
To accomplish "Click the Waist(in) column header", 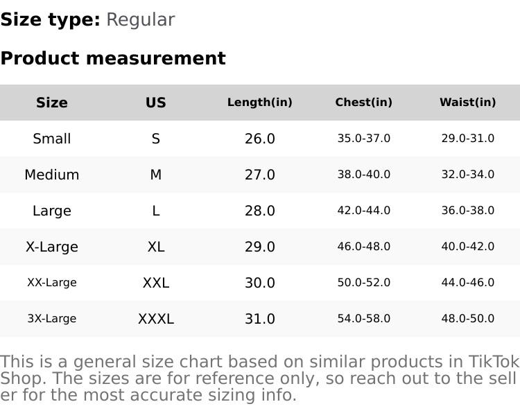I will pos(468,103).
